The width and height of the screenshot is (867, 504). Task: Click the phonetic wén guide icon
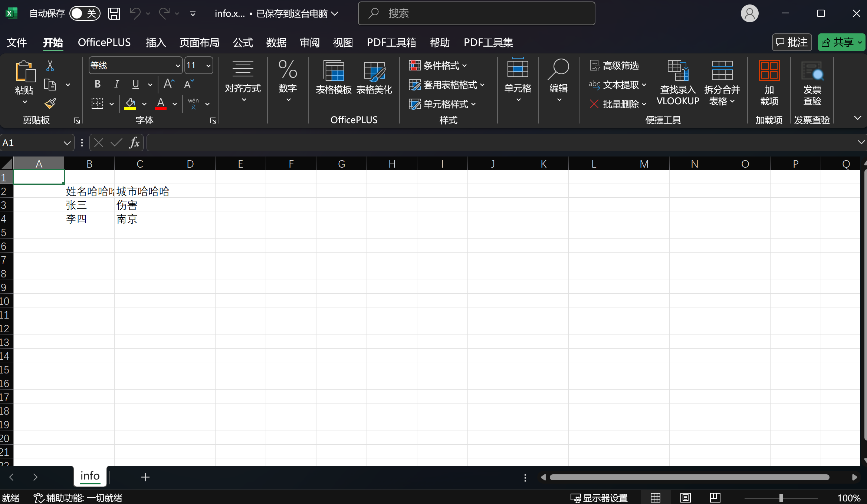coord(193,103)
